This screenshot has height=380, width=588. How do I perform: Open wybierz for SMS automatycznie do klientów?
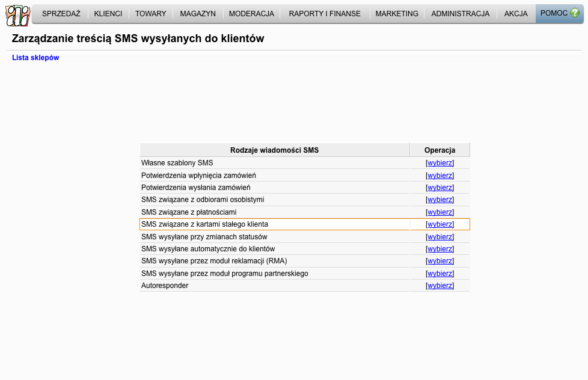440,249
